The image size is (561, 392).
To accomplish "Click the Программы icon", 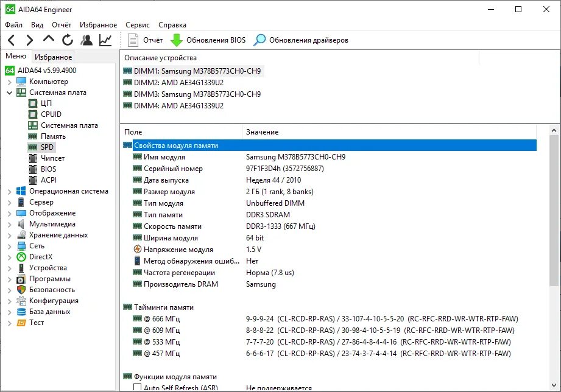I will [x=21, y=279].
